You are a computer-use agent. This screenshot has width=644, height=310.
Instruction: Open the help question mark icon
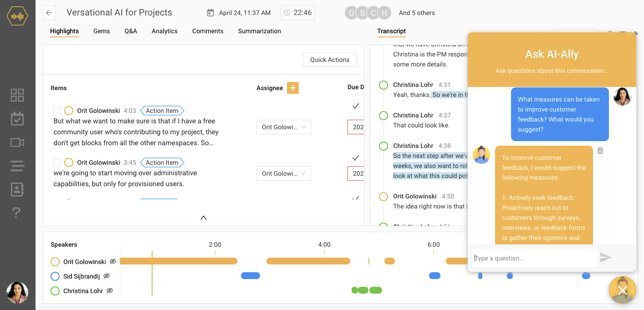(x=16, y=213)
